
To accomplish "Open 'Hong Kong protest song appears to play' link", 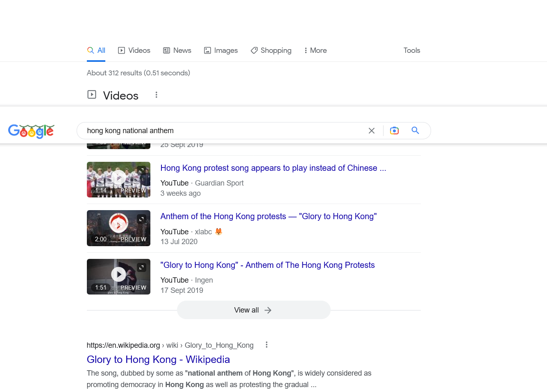I will pos(273,168).
